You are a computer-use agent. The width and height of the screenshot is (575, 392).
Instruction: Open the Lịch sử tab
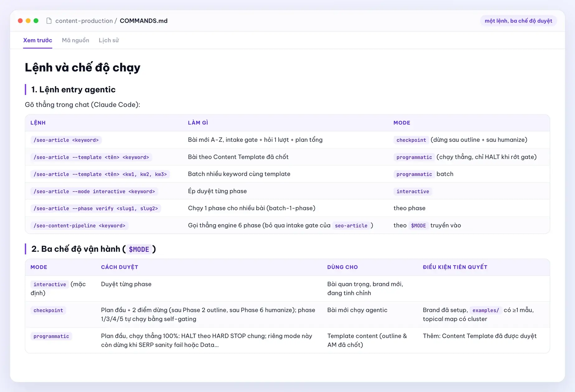109,40
